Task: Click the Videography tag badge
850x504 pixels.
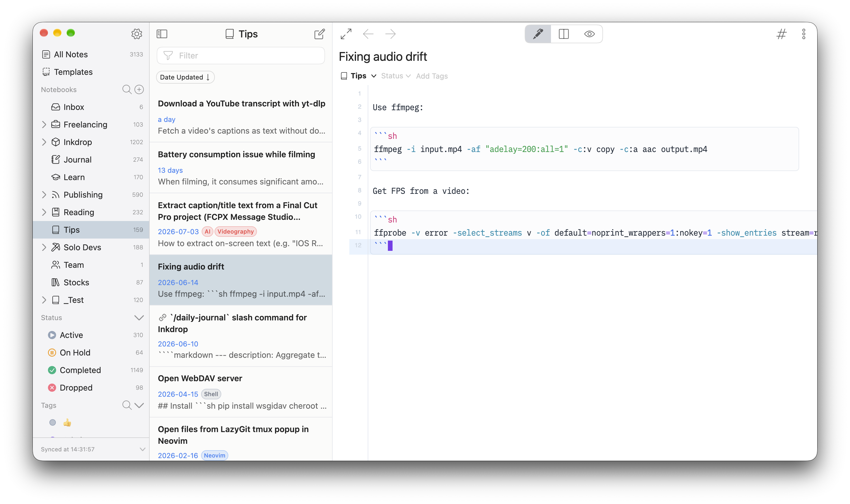Action: (236, 231)
